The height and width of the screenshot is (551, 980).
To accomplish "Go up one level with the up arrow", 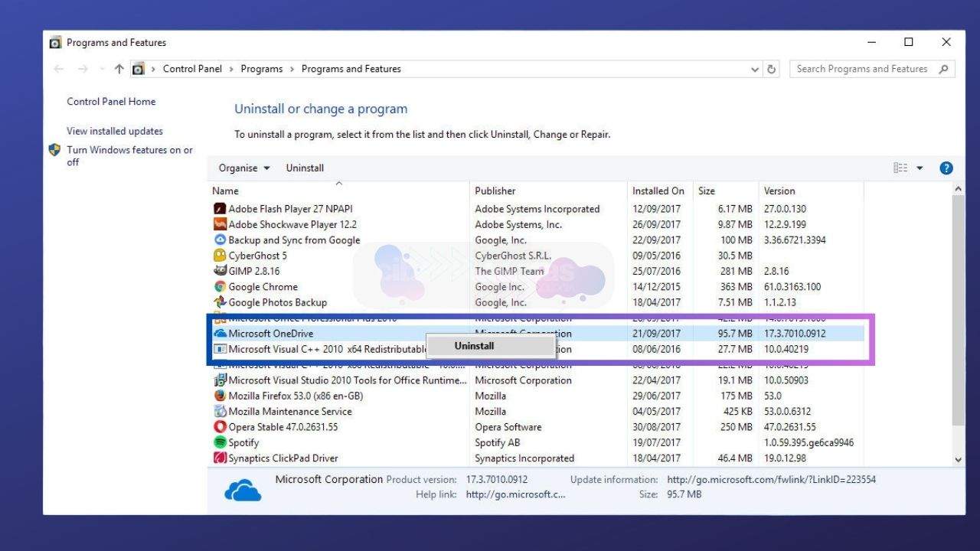I will click(x=119, y=69).
